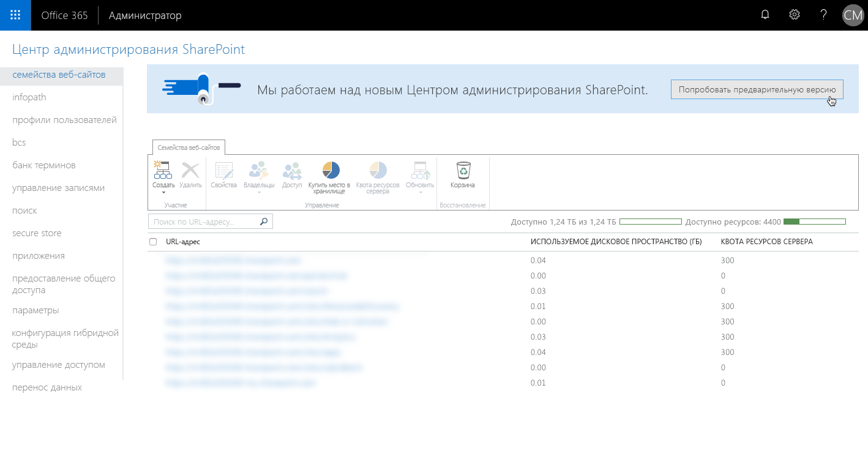Click the КВОТА РЕСУРСОВ СЕРВЕРА column header
Viewport: 868px width, 459px height.
pos(767,242)
